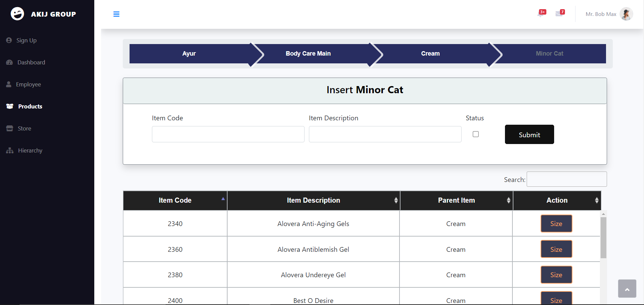Image resolution: width=644 pixels, height=305 pixels.
Task: Select the Body Care Main breadcrumb step
Action: [308, 54]
